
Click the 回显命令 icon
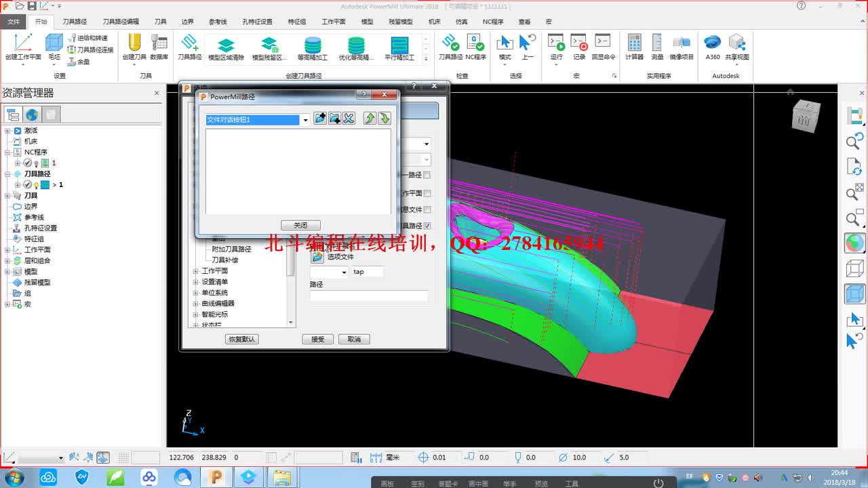tap(603, 47)
